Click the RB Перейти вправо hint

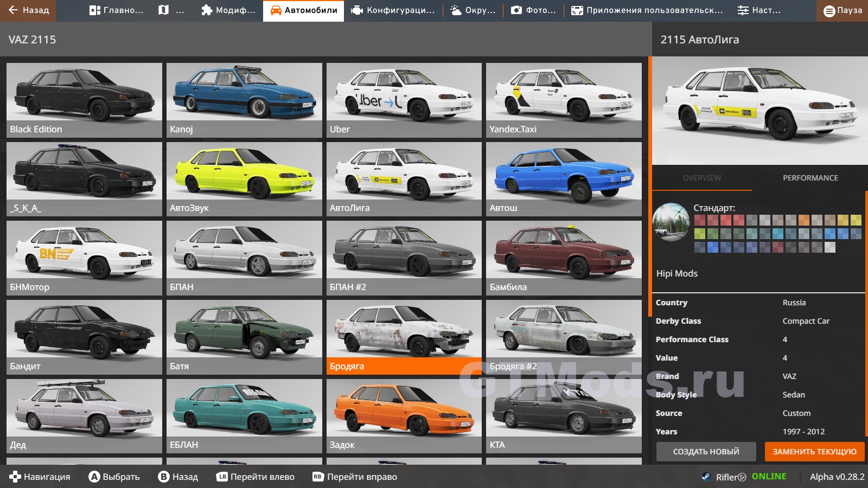[355, 477]
